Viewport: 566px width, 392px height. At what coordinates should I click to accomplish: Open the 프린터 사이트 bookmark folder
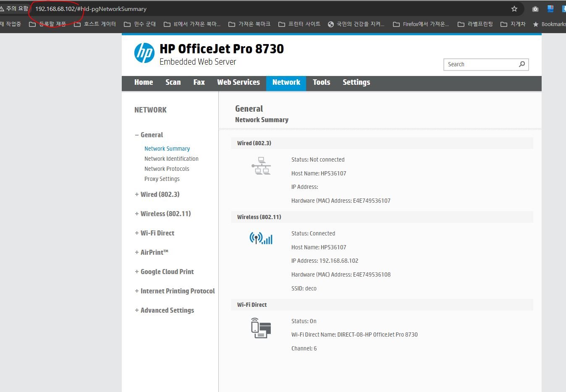pyautogui.click(x=299, y=24)
